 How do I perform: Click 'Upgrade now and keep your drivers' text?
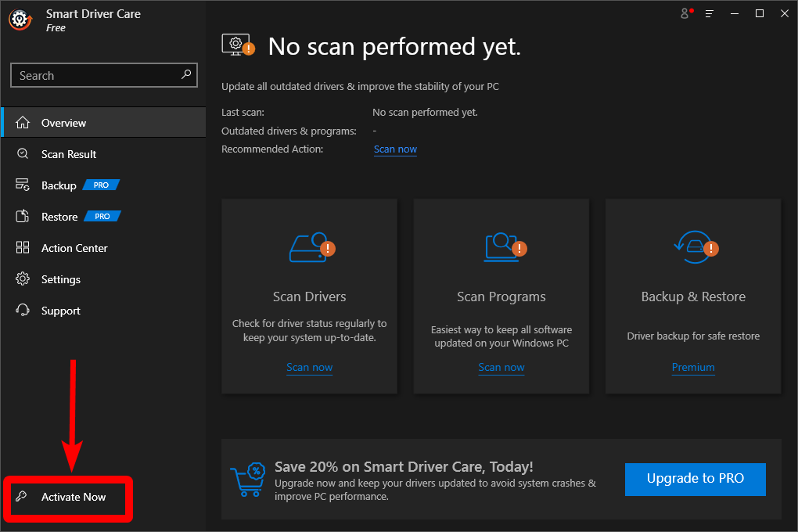tap(435, 489)
